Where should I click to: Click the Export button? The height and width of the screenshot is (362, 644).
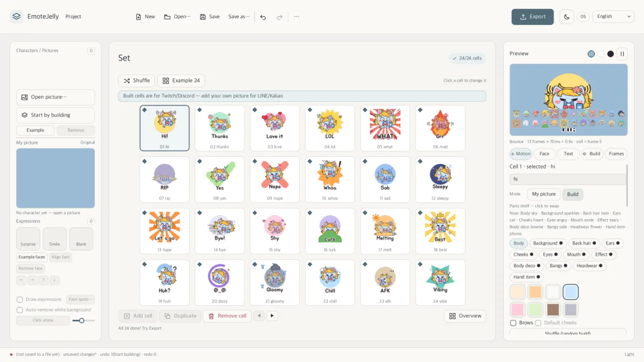point(533,17)
